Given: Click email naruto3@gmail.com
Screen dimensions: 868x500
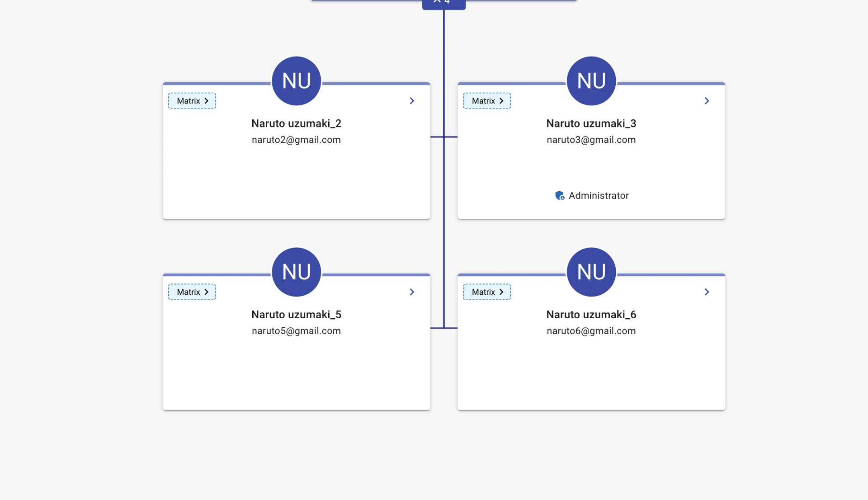Looking at the screenshot, I should coord(591,140).
